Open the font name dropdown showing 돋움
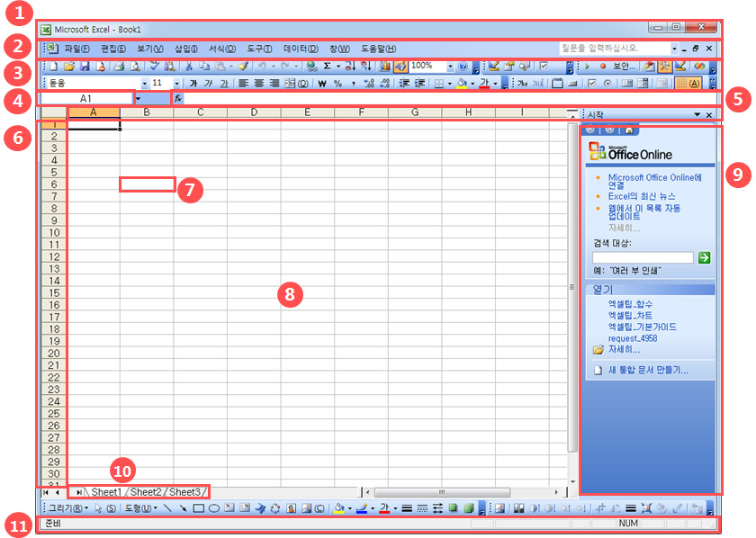Image resolution: width=756 pixels, height=538 pixels. pos(144,84)
